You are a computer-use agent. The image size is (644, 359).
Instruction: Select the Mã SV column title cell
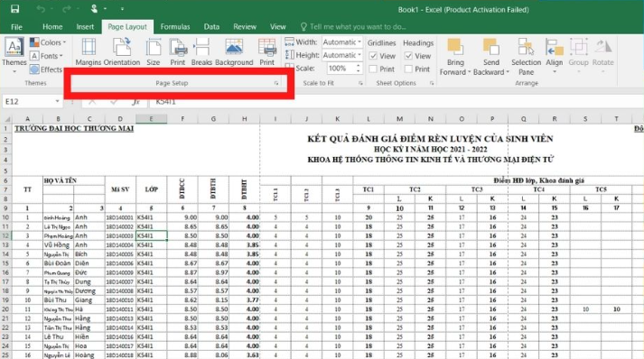[120, 189]
